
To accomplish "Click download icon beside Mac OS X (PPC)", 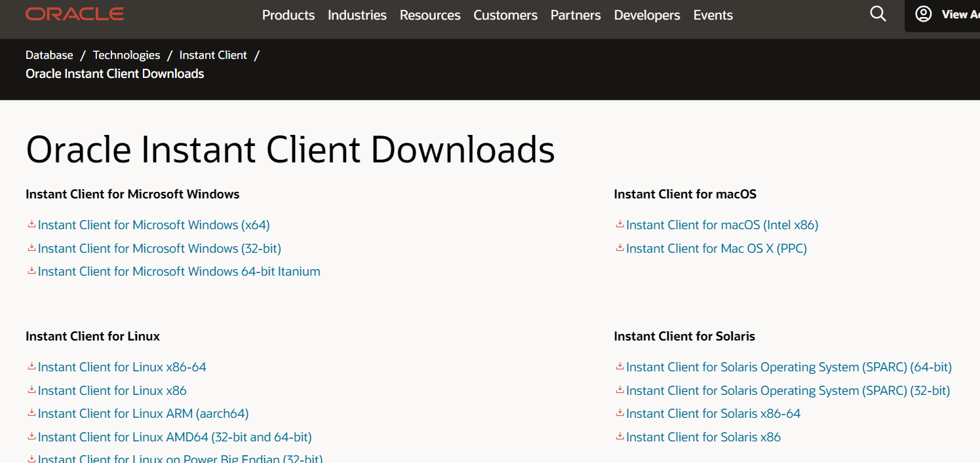I will tap(619, 248).
